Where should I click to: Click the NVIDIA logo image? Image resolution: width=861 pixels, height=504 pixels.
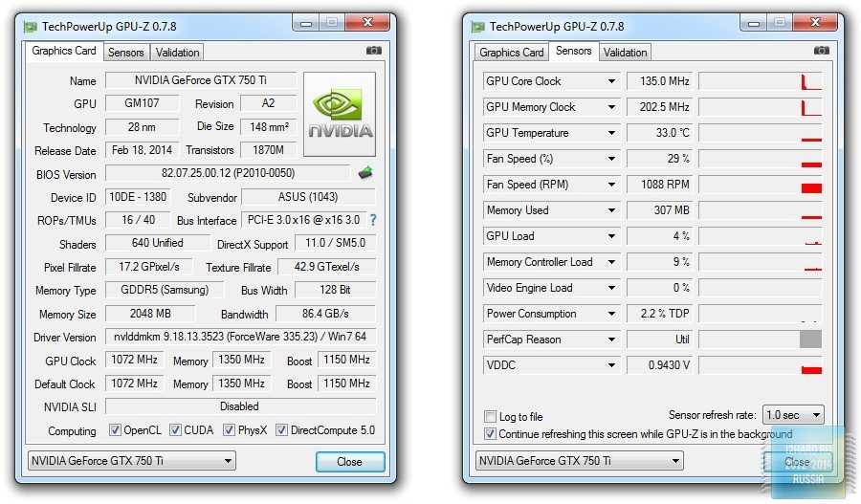coord(340,114)
